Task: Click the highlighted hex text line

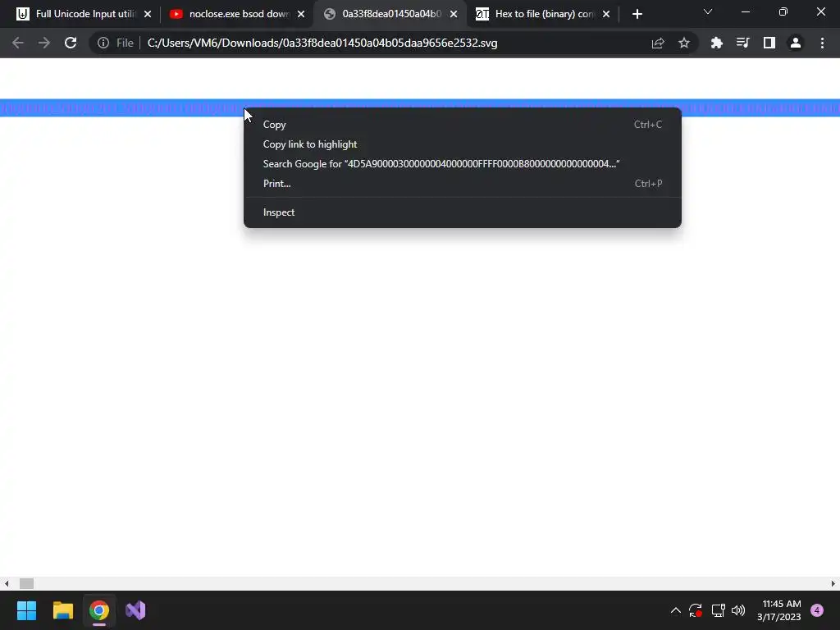Action: pyautogui.click(x=121, y=107)
